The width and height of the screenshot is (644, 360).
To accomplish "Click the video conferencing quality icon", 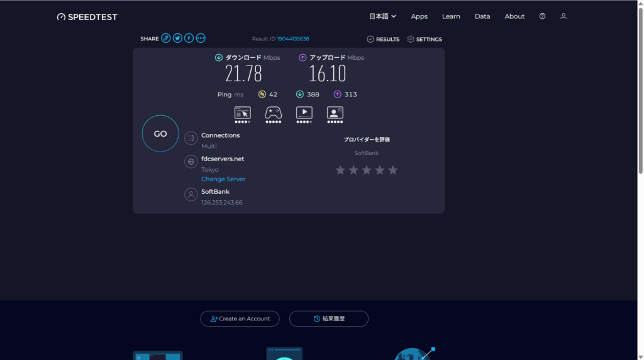I will coord(335,113).
